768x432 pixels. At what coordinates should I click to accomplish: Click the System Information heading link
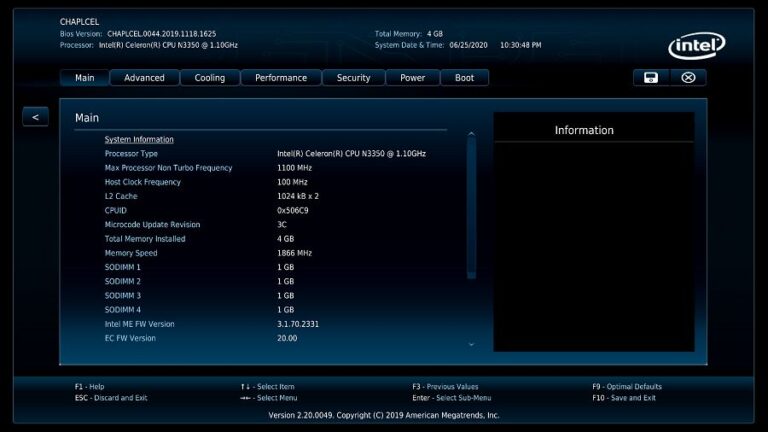[x=139, y=140]
